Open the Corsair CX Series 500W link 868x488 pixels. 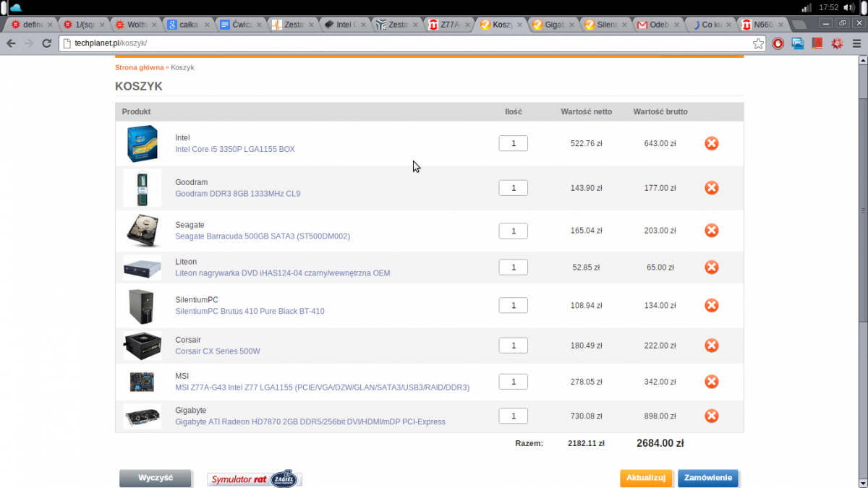coord(218,351)
